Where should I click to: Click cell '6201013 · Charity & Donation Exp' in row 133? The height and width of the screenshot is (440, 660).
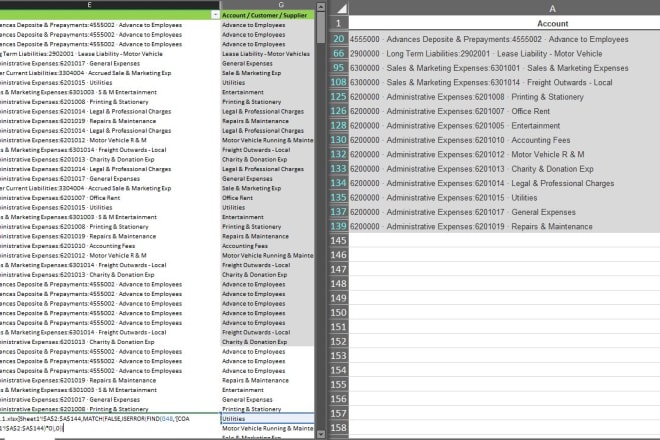point(504,169)
